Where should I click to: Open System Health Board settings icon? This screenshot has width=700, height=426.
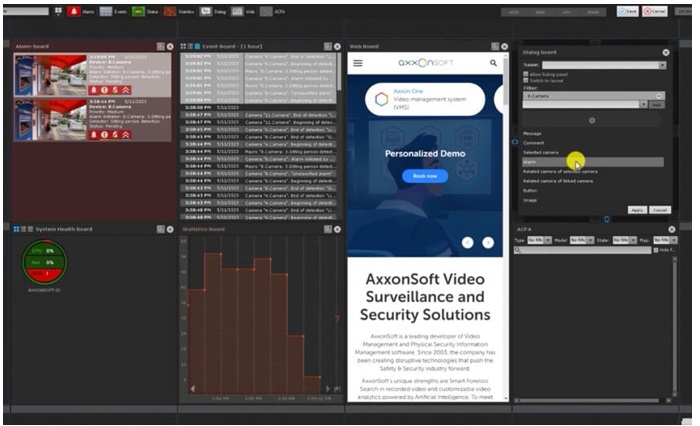point(161,229)
